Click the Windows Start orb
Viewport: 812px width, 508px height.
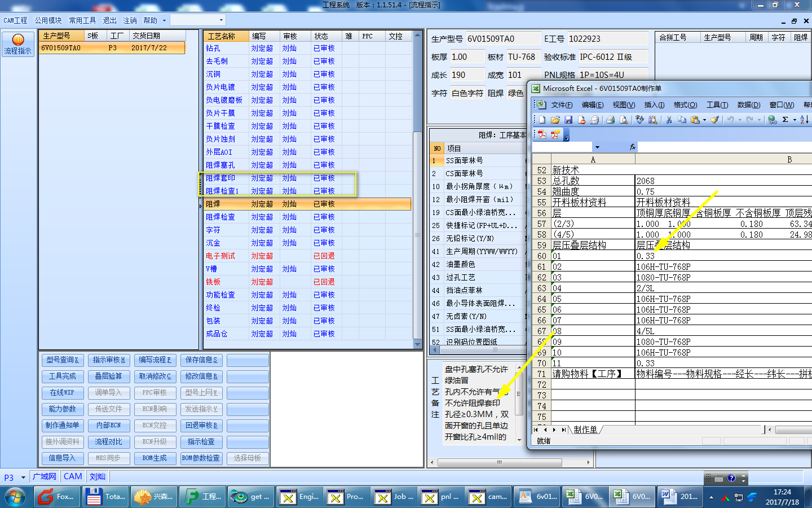(16, 497)
